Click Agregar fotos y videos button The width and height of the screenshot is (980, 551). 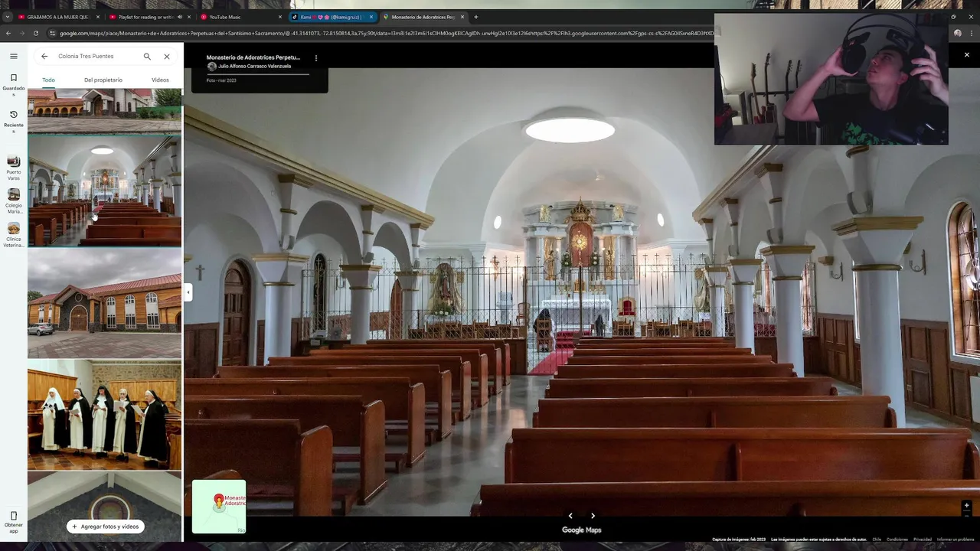(x=106, y=527)
